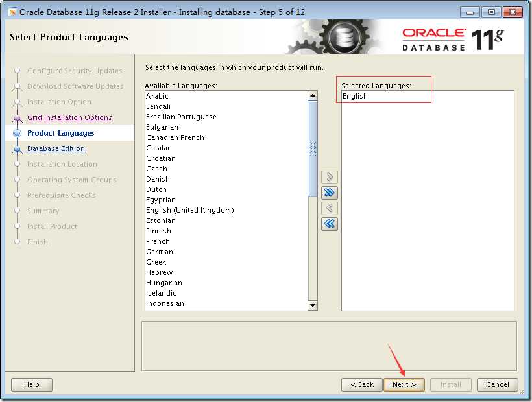Open Grid Installation Options step
This screenshot has width=532, height=402.
pos(69,117)
